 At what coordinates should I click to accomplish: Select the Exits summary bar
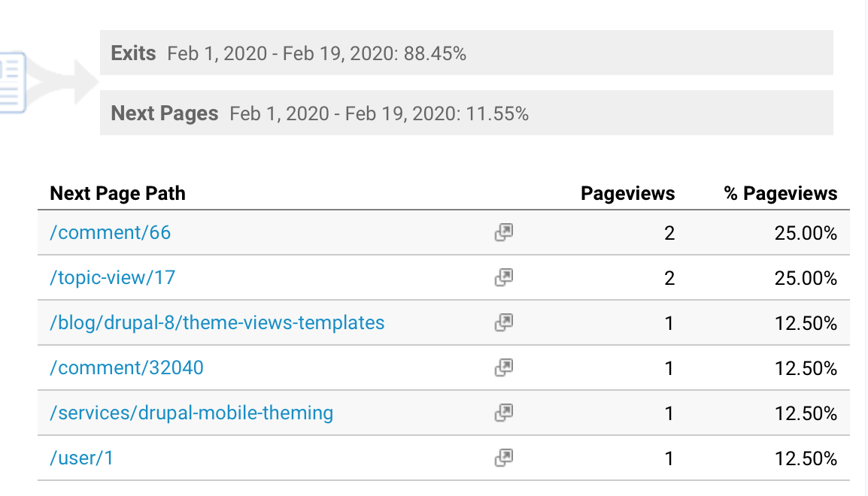tap(466, 53)
